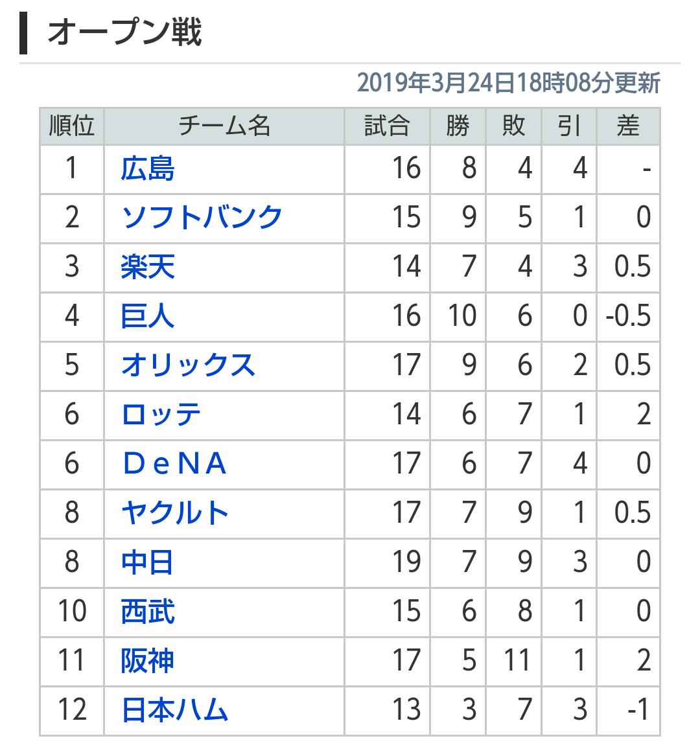
Task: Select the 順位 column header
Action: [x=72, y=126]
